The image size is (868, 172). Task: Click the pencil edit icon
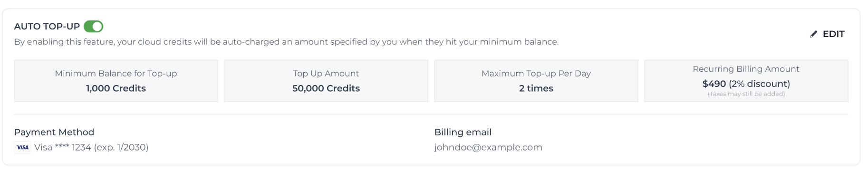pyautogui.click(x=813, y=34)
